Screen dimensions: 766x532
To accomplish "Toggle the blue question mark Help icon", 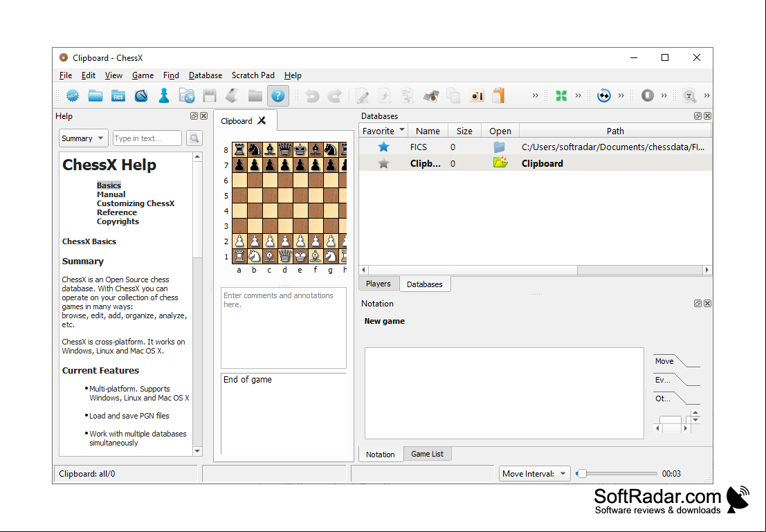I will (x=278, y=95).
